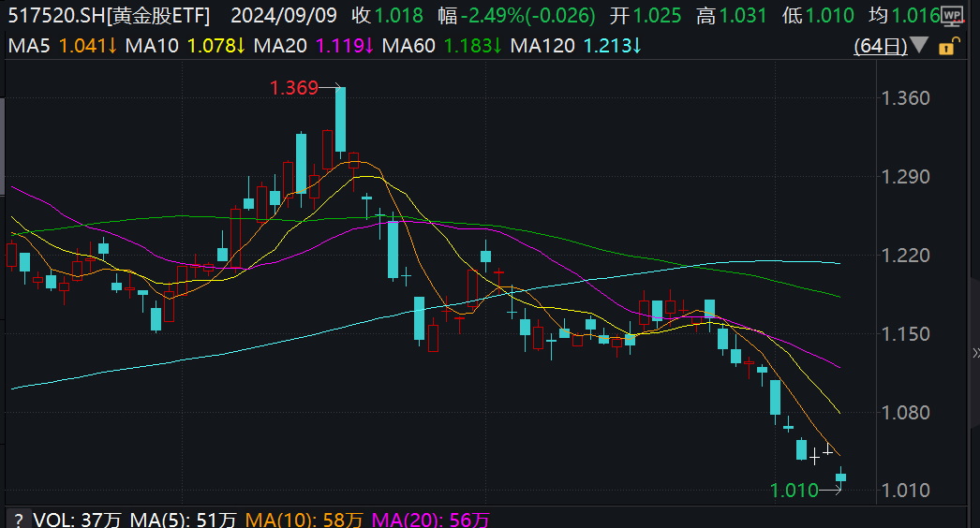Select the 517520.SH[黄金股ETF] title
The width and height of the screenshot is (980, 528).
[x=109, y=16]
